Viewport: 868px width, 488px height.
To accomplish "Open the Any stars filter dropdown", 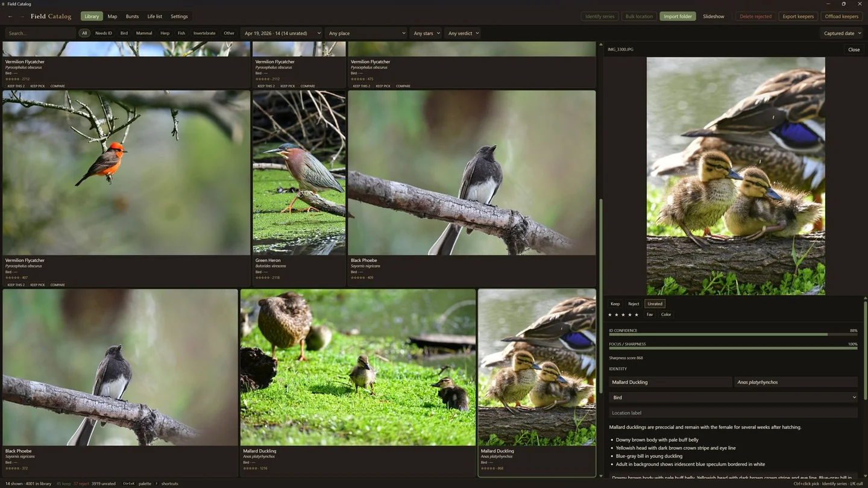I will point(426,33).
